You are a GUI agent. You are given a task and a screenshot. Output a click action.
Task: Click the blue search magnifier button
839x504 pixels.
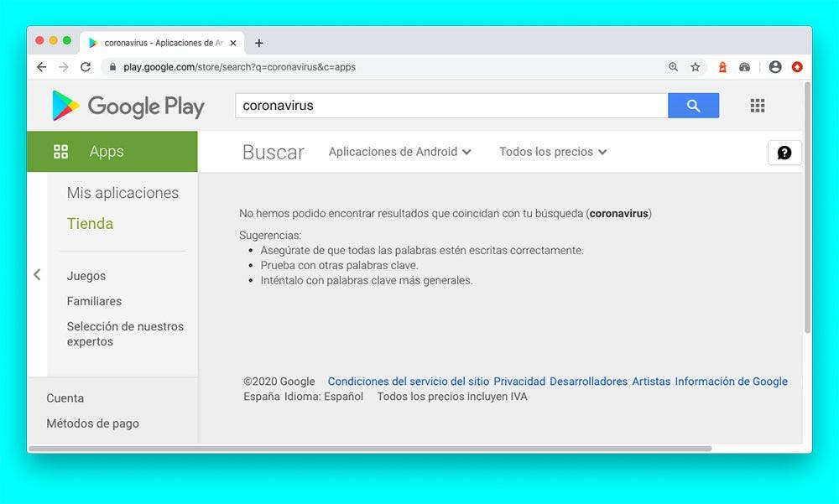click(693, 106)
